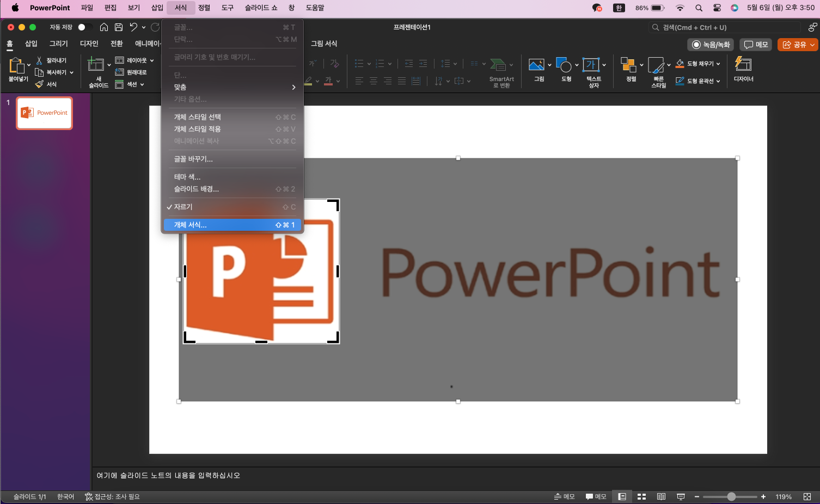The height and width of the screenshot is (504, 820).
Task: Click the 녹음/녹화 record button
Action: pos(711,45)
